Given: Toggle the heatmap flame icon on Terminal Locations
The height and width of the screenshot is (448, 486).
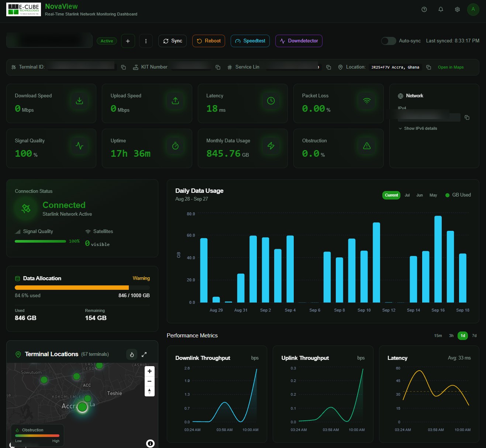Looking at the screenshot, I should coord(132,354).
